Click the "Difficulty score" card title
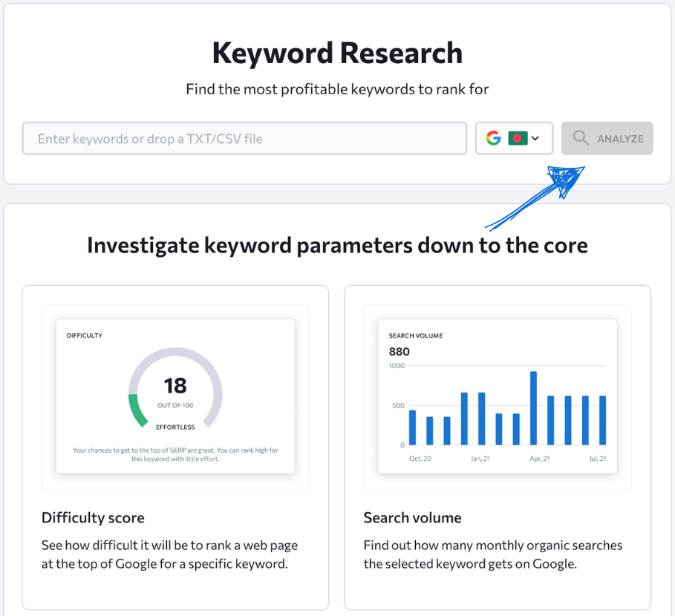This screenshot has width=675, height=616. [x=93, y=517]
